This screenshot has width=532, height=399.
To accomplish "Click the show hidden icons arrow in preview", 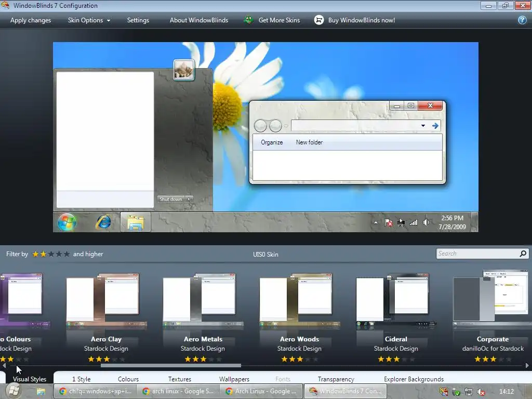I will pos(376,222).
